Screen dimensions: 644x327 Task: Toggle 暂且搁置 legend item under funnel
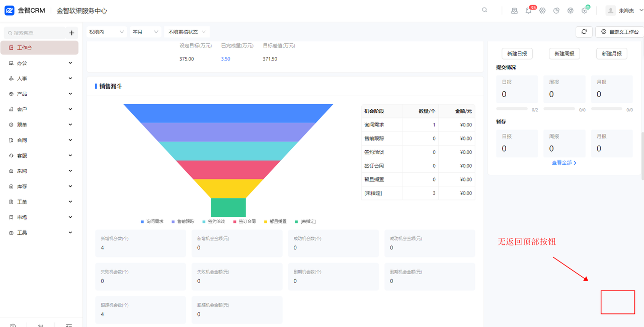(x=275, y=222)
